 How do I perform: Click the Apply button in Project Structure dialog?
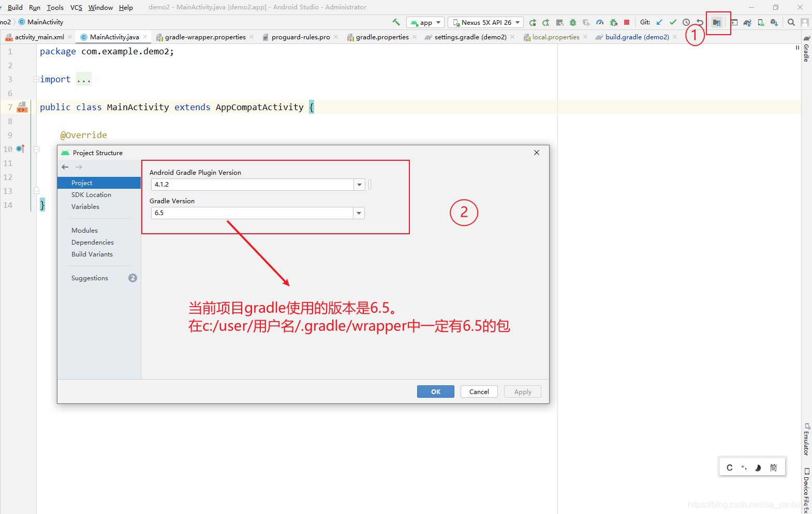[523, 391]
